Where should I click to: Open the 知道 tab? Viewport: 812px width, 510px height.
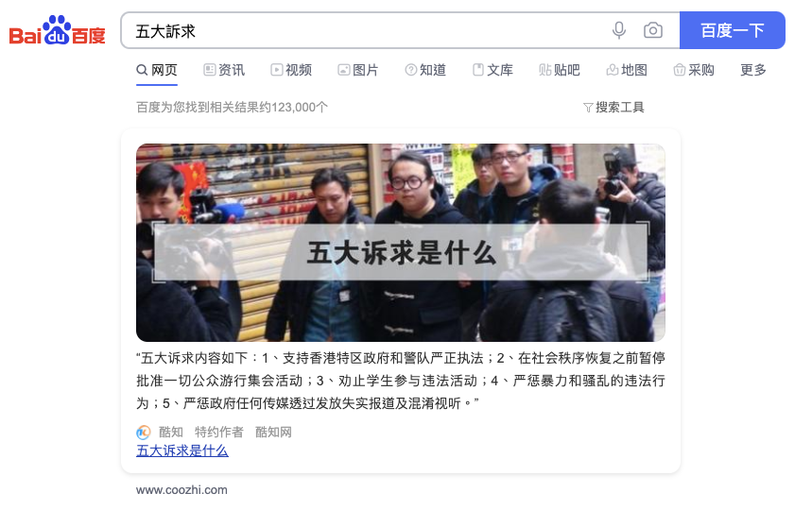425,70
